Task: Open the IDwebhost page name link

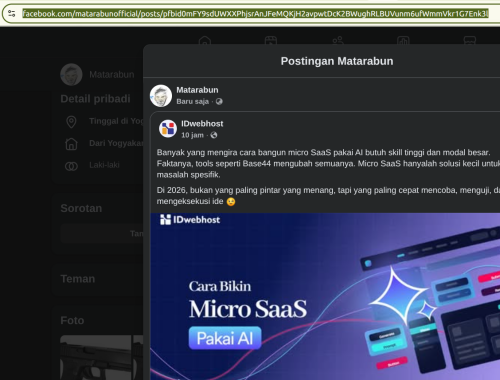Action: point(202,124)
